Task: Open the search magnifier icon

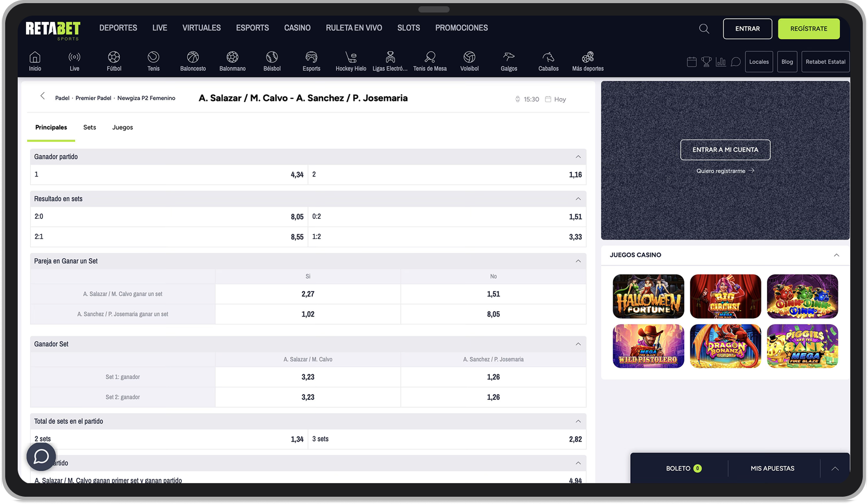Action: pos(704,29)
